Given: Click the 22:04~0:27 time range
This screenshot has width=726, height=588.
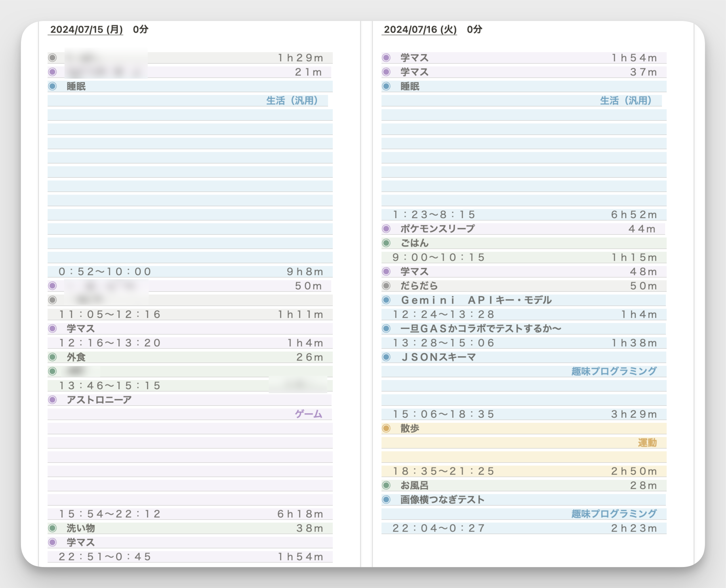Looking at the screenshot, I should (438, 528).
